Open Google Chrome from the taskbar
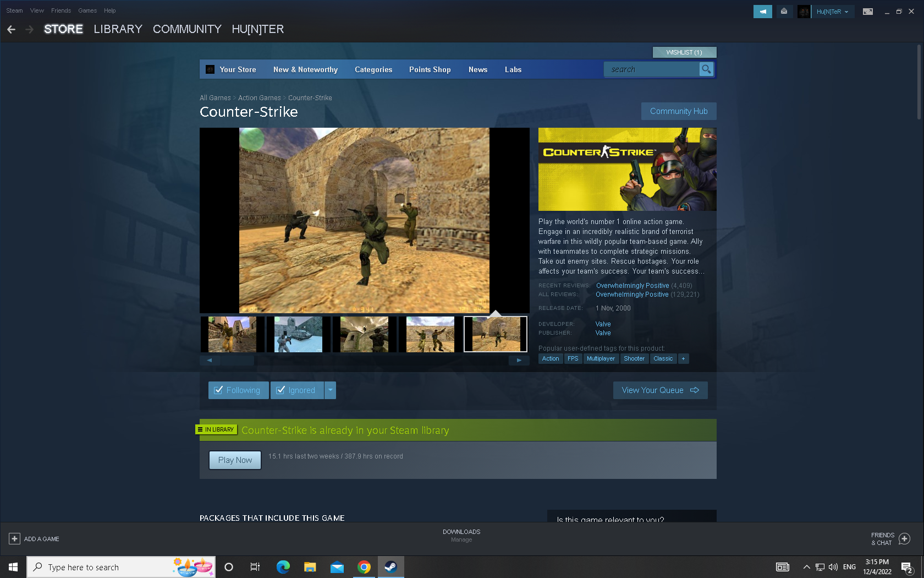 (364, 567)
